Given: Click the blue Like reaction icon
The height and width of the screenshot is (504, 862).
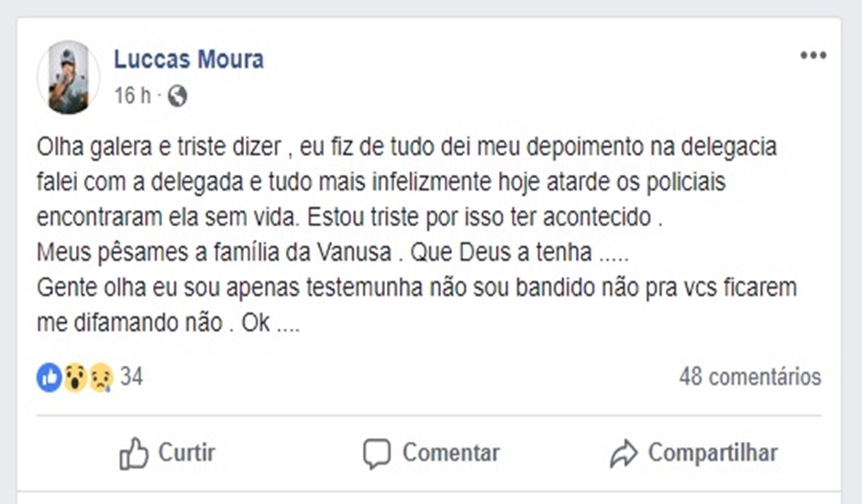Looking at the screenshot, I should coord(49,377).
